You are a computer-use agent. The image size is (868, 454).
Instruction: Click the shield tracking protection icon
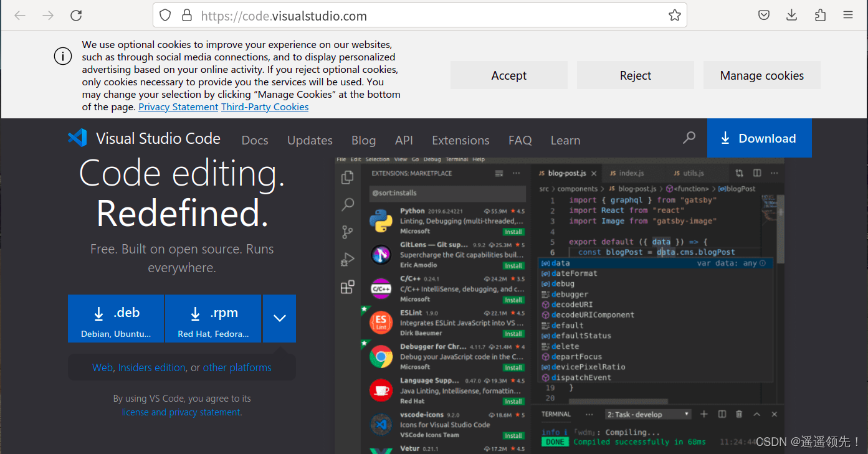click(x=165, y=16)
